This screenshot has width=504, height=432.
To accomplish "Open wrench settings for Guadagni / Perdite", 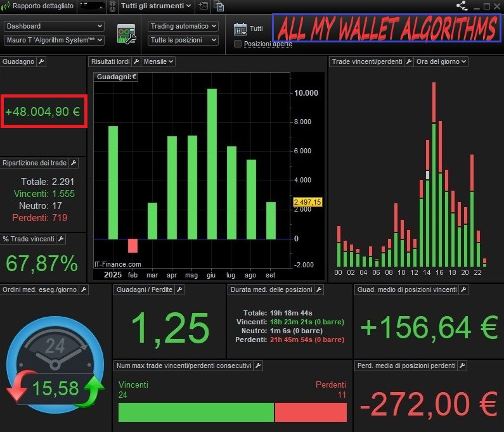I will click(179, 289).
